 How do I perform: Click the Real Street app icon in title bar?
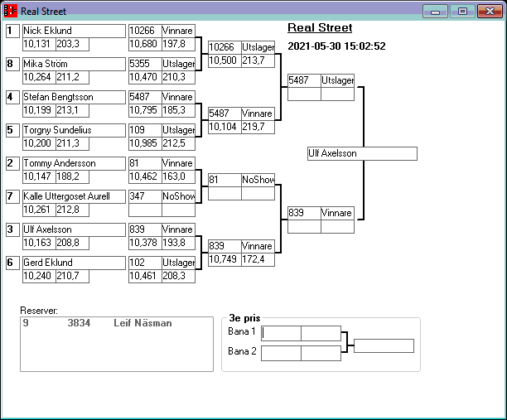tap(11, 12)
